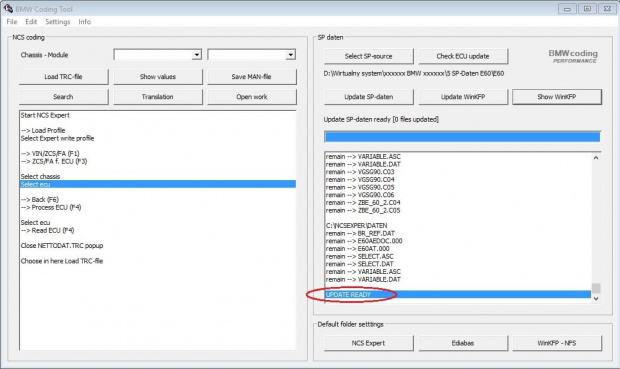Click the Open work button

(251, 97)
